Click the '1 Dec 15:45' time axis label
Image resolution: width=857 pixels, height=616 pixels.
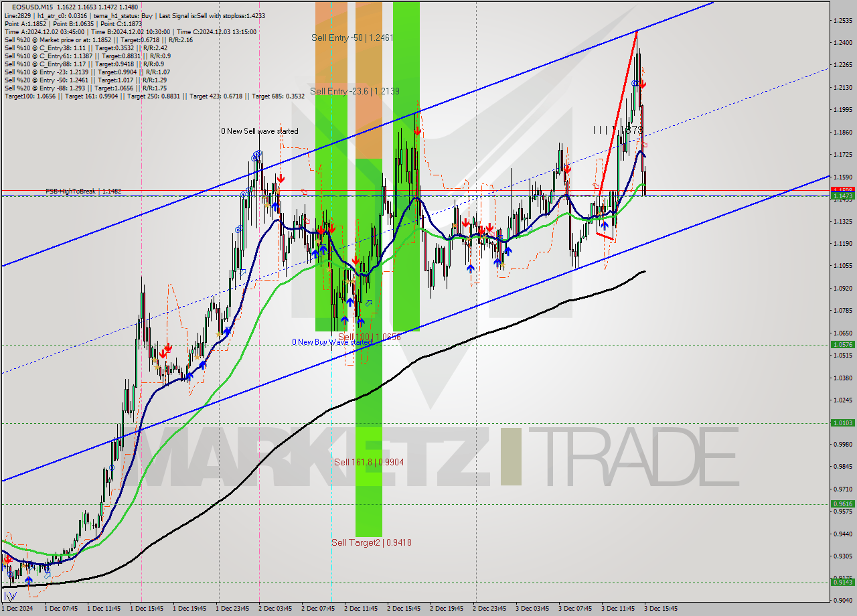tap(147, 609)
